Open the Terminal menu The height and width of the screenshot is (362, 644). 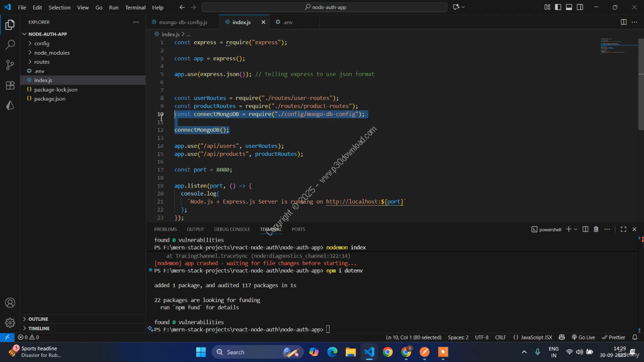point(135,8)
